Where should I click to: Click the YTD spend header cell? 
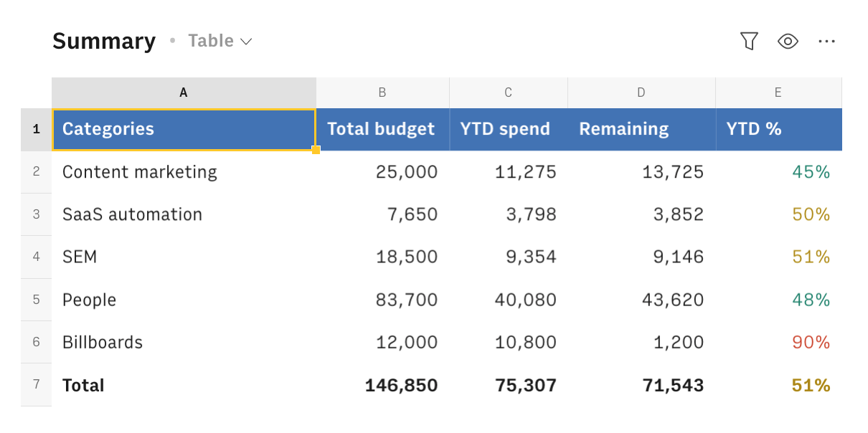[505, 129]
